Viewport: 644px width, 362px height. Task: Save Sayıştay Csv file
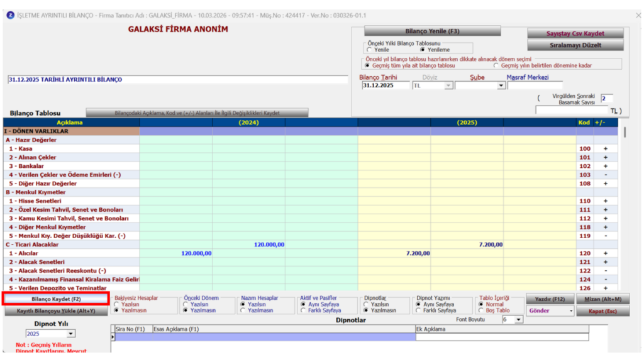tap(575, 33)
